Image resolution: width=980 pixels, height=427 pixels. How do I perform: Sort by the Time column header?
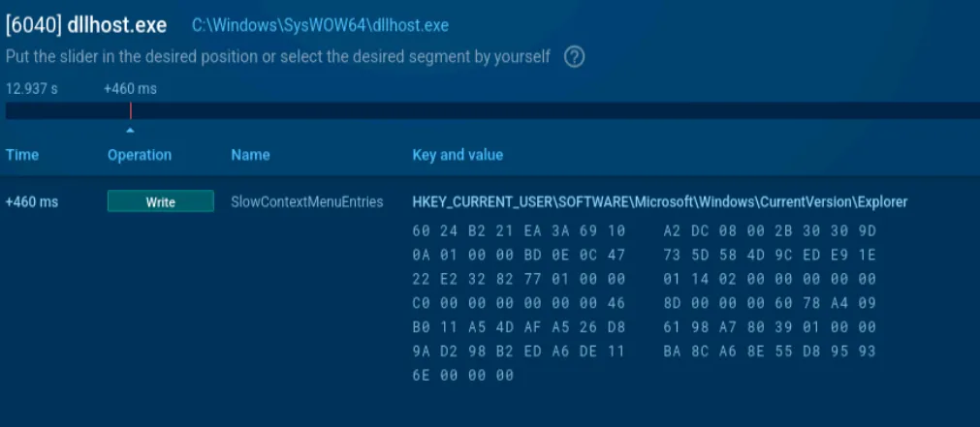pos(22,155)
